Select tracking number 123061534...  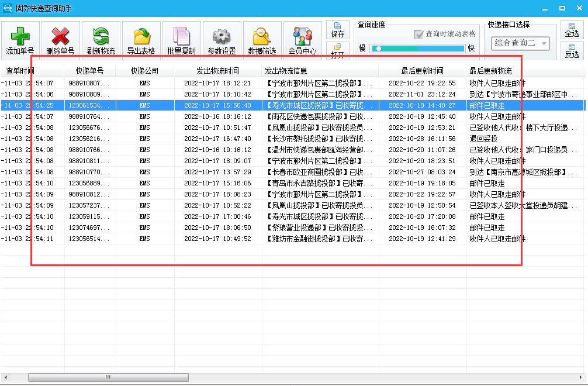tap(89, 105)
